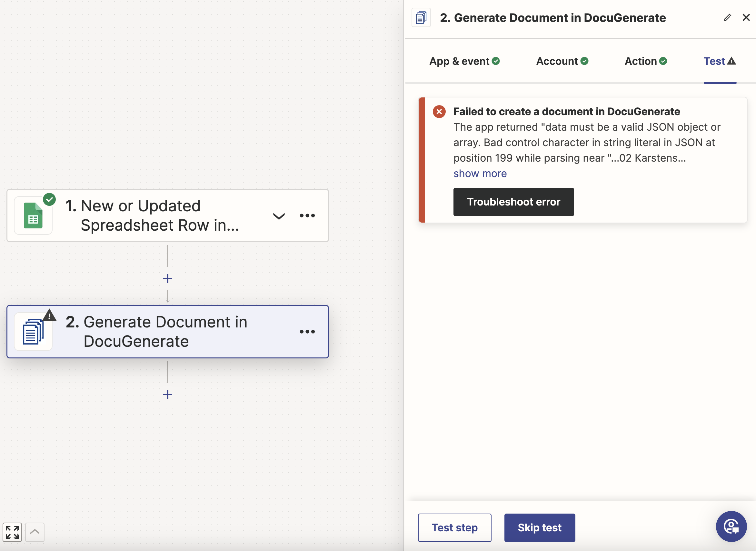756x551 pixels.
Task: Click the Skip test button
Action: click(539, 528)
